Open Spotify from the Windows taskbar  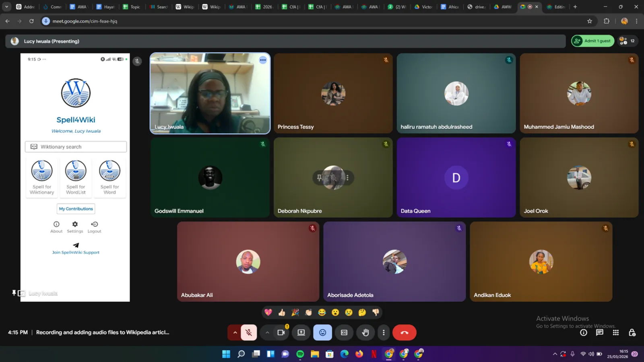300,354
